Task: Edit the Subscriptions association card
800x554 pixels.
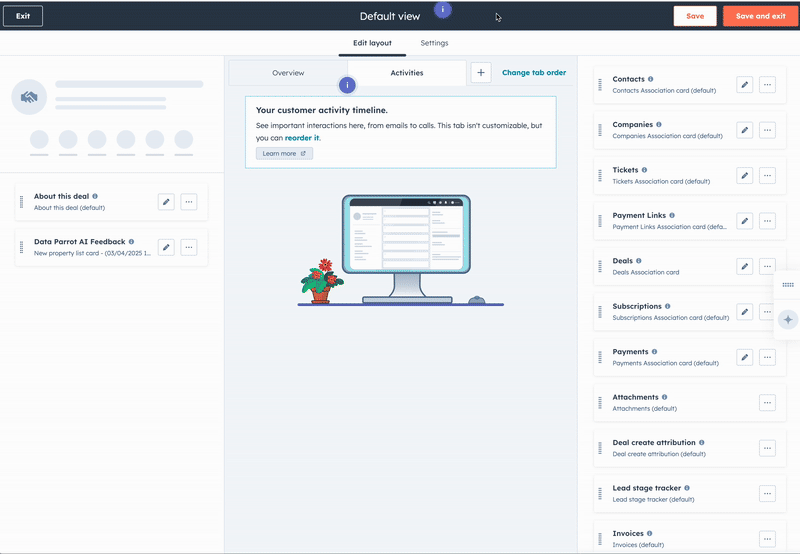Action: pyautogui.click(x=744, y=312)
